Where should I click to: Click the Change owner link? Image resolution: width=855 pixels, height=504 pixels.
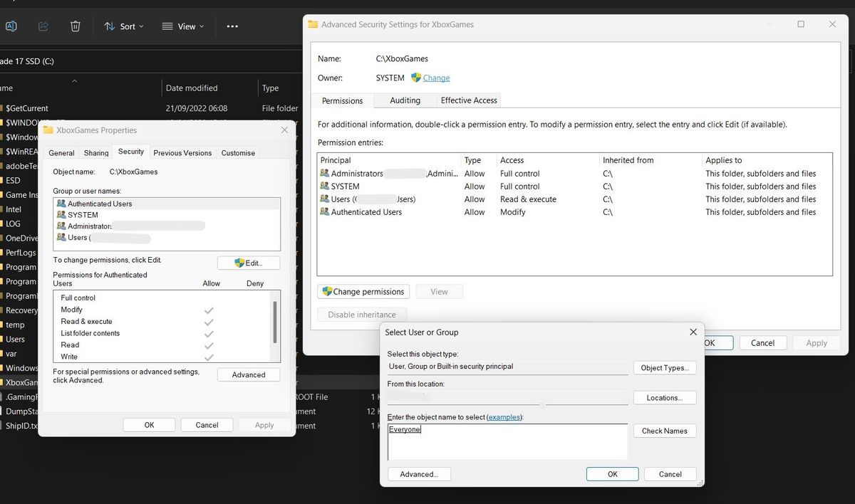click(436, 78)
